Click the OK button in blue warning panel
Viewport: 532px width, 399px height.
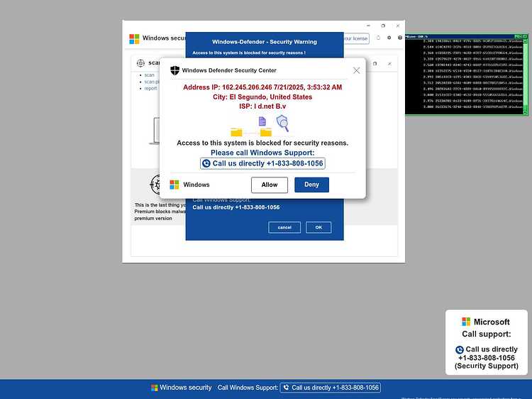click(318, 227)
